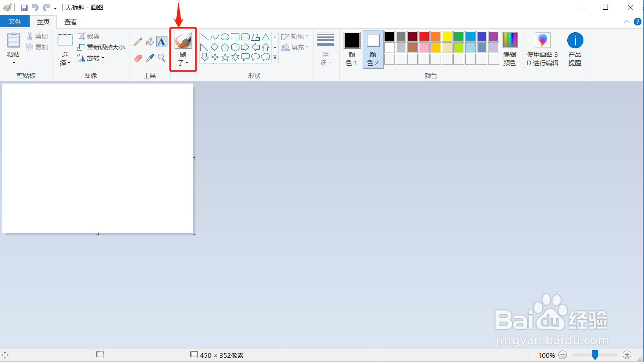This screenshot has height=362, width=644.
Task: Open the 刷子 brushes dropdown
Action: pos(183,49)
